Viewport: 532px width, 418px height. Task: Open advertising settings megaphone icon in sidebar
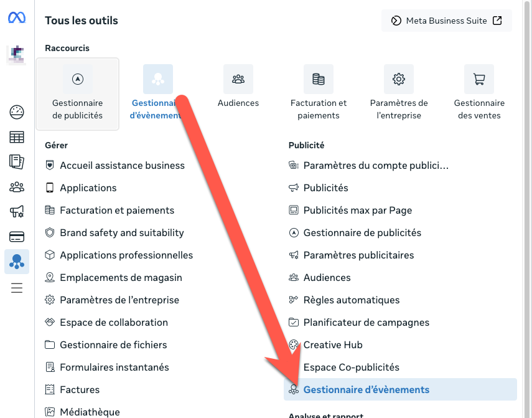[17, 212]
